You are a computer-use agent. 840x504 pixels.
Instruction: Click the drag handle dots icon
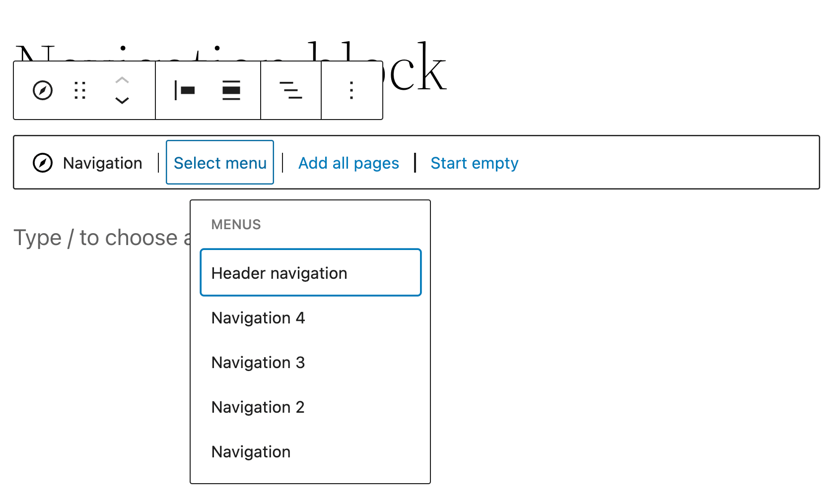click(80, 90)
